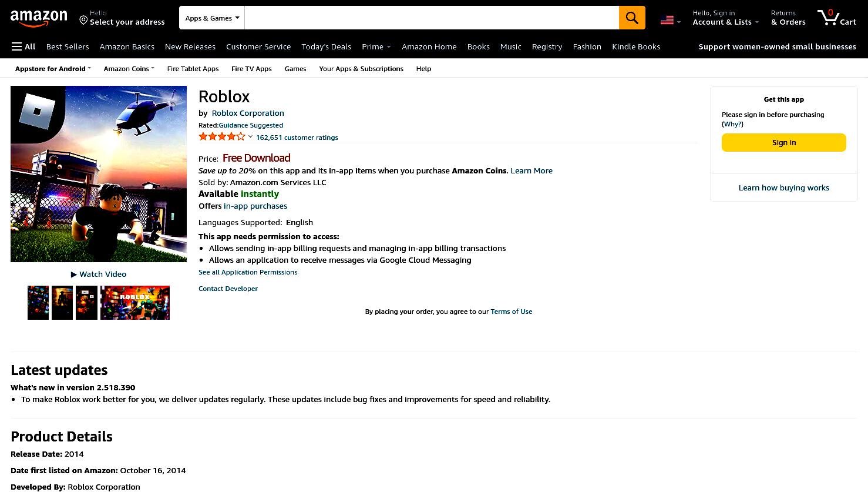Open Terms of Use link

tap(512, 312)
